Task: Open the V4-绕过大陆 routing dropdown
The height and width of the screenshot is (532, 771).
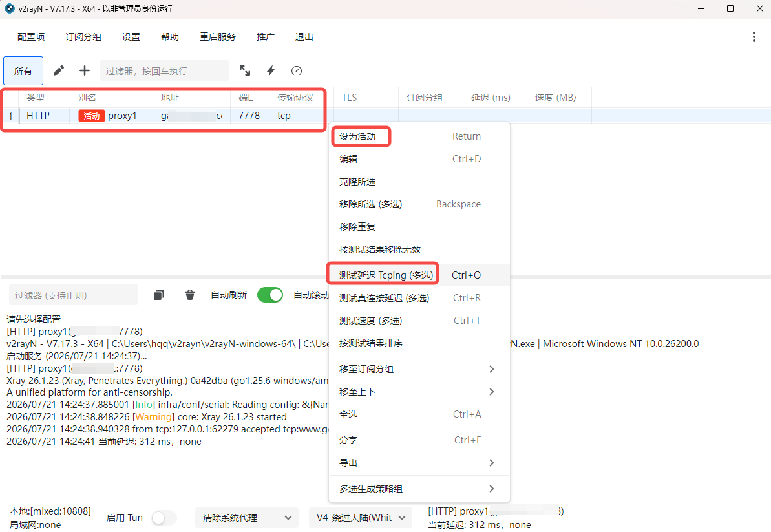Action: point(361,518)
